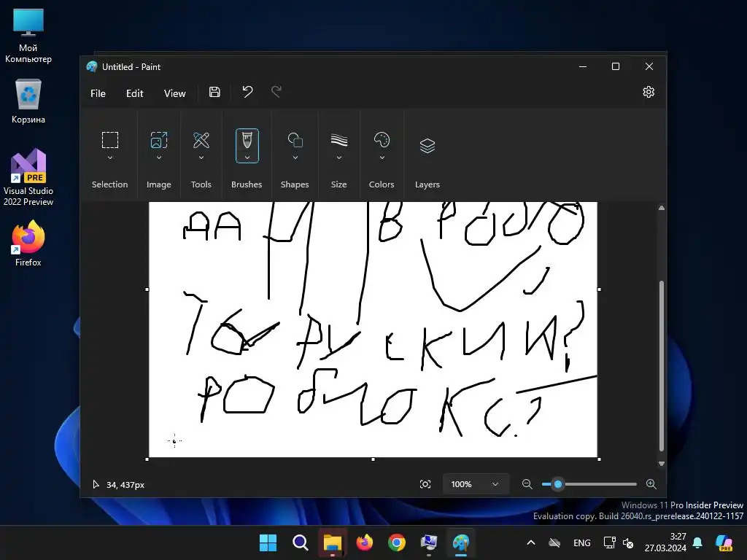Click the network status tray icon

(609, 542)
